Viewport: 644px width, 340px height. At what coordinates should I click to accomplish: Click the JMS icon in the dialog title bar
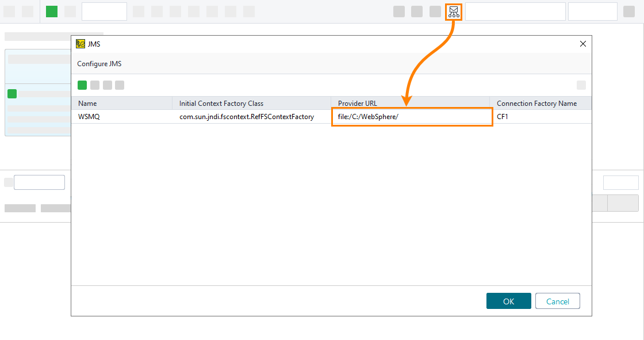81,43
